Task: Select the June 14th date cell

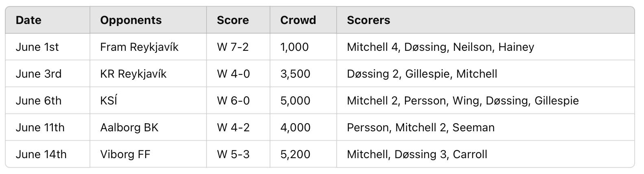Action: click(41, 154)
